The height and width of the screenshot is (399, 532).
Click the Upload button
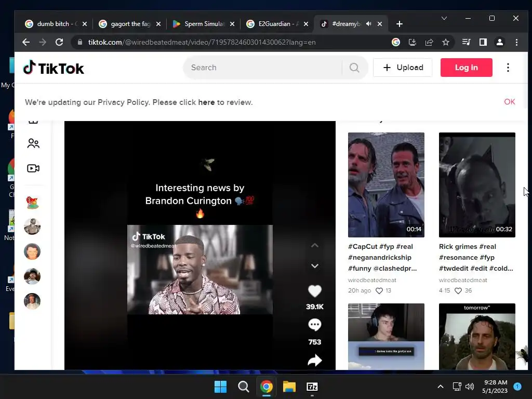pos(403,68)
